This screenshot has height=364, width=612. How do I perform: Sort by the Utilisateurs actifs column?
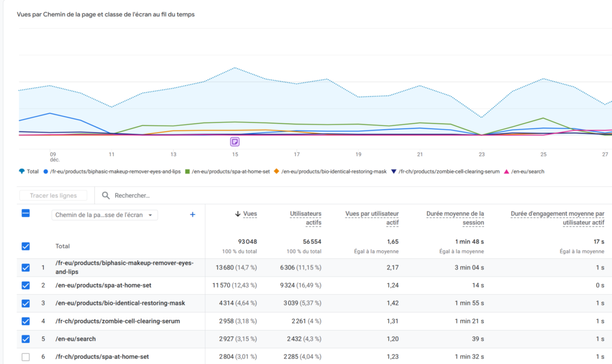coord(305,218)
